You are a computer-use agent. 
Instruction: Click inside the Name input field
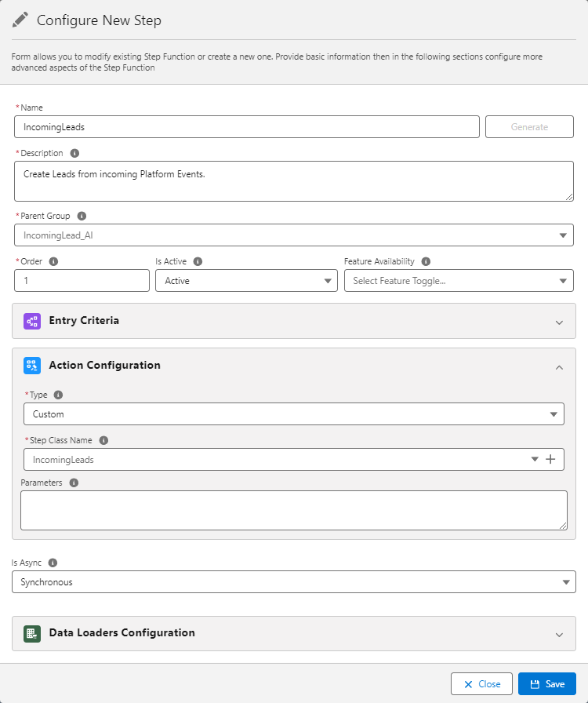pyautogui.click(x=246, y=126)
